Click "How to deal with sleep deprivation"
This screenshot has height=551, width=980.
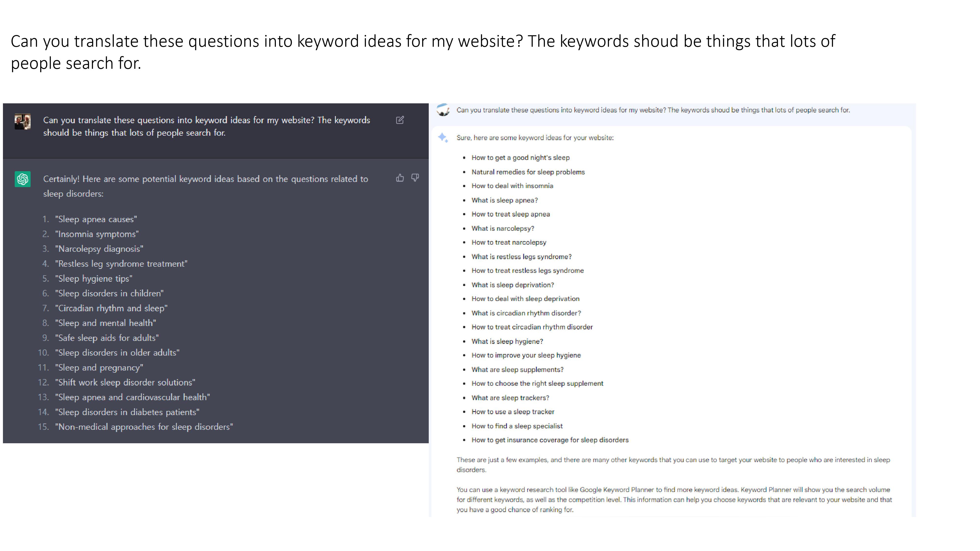point(525,299)
